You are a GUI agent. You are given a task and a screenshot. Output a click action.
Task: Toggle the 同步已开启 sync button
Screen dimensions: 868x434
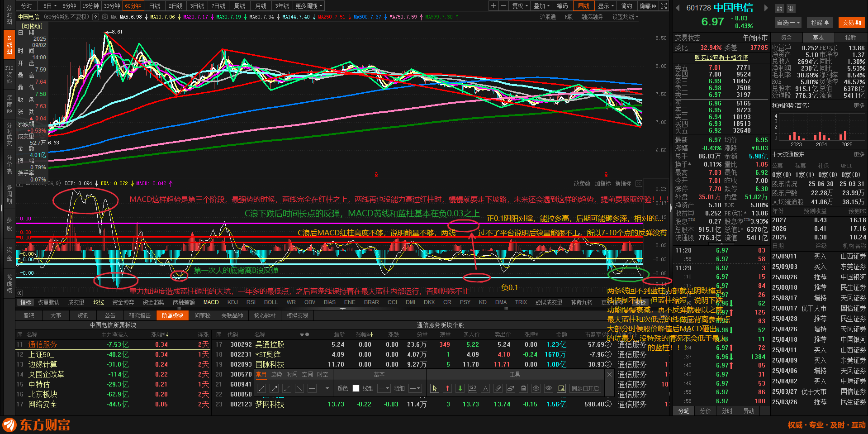(585, 388)
